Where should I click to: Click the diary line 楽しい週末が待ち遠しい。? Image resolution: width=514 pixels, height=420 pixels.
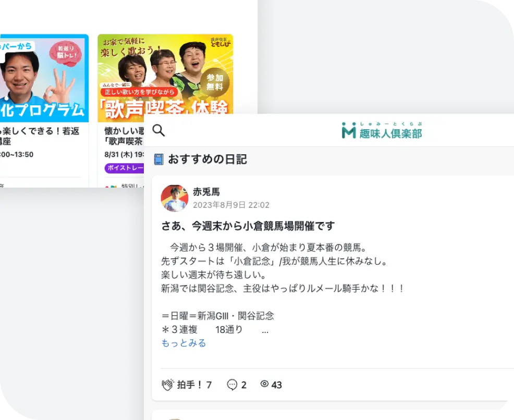(214, 275)
